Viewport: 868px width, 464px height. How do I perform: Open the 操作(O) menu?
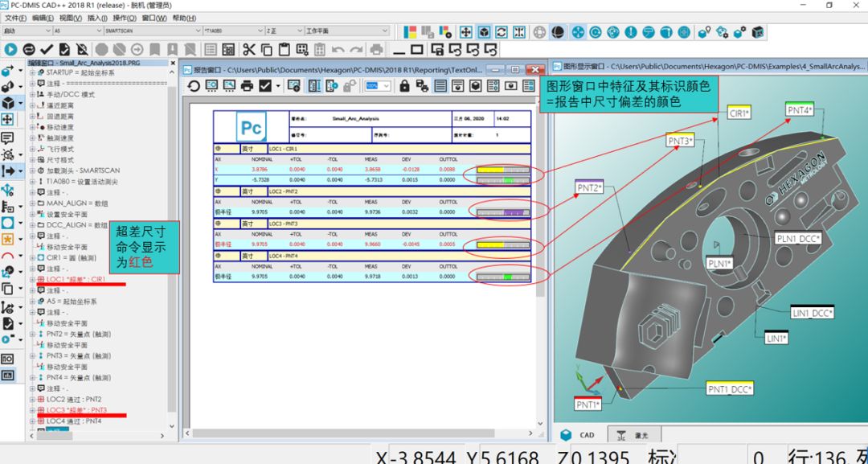125,18
